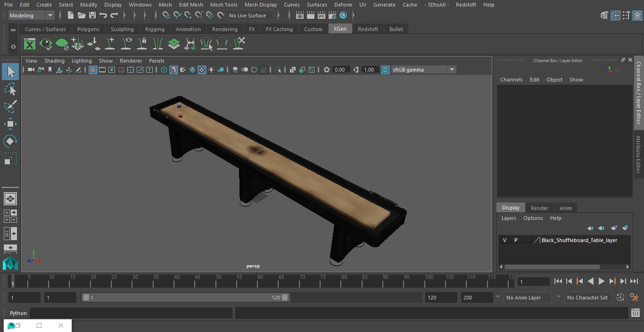Screen dimensions: 644x332
Task: Toggle smooth shade all cube
Action: [x=173, y=70]
